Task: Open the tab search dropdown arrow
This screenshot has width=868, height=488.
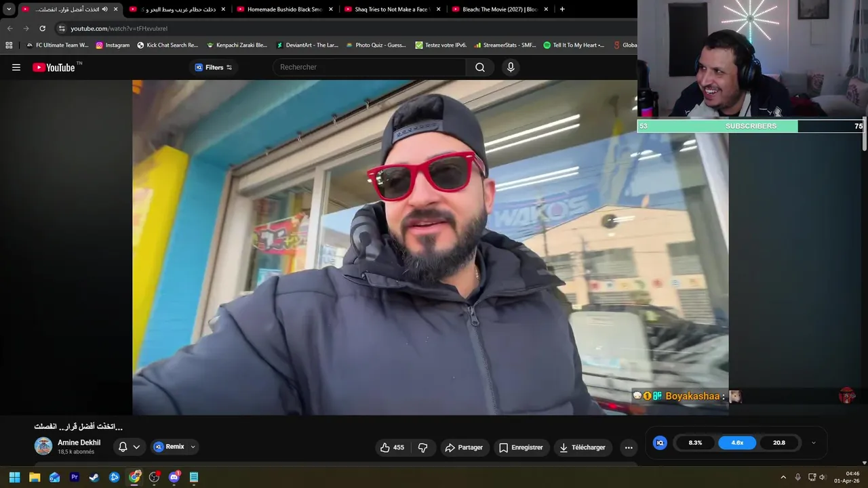Action: click(x=9, y=9)
